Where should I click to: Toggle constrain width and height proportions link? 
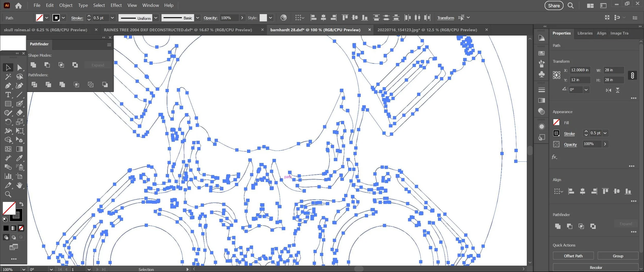pos(632,75)
